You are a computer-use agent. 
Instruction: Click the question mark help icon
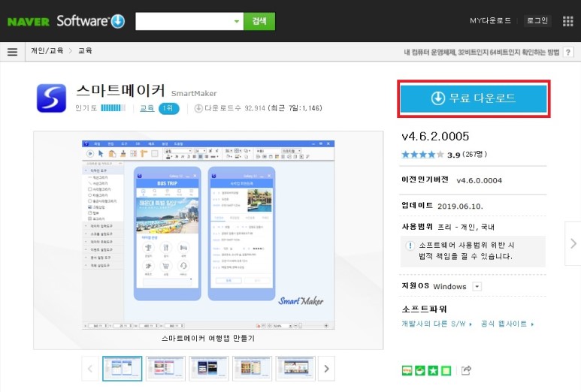pyautogui.click(x=568, y=53)
